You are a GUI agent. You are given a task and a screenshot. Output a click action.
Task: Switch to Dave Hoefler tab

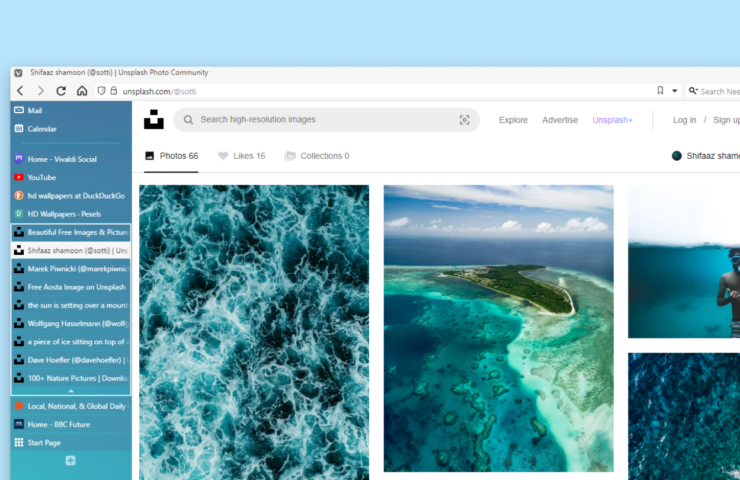[x=71, y=360]
